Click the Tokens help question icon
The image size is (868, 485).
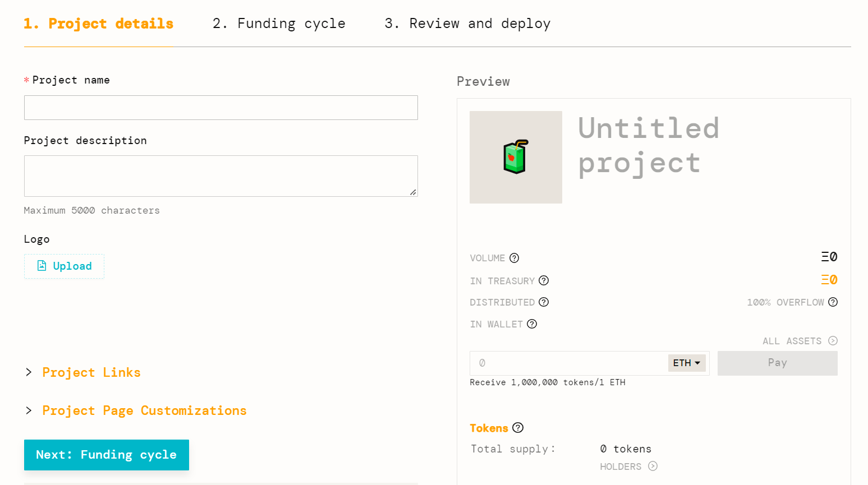coord(518,428)
